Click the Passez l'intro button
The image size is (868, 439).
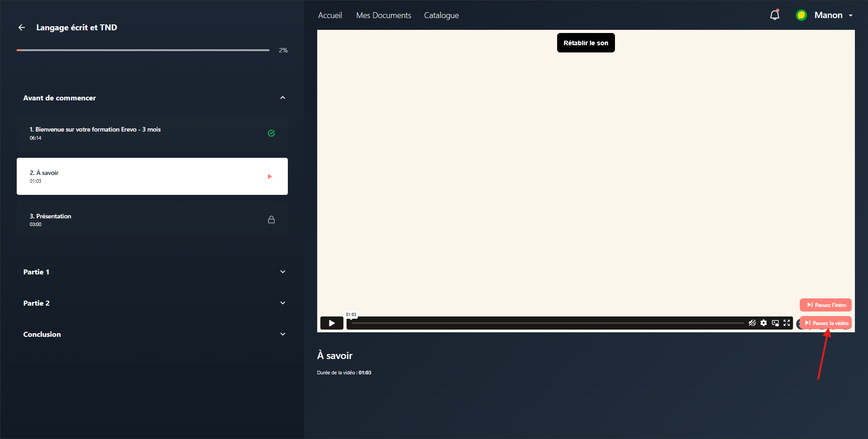click(826, 305)
